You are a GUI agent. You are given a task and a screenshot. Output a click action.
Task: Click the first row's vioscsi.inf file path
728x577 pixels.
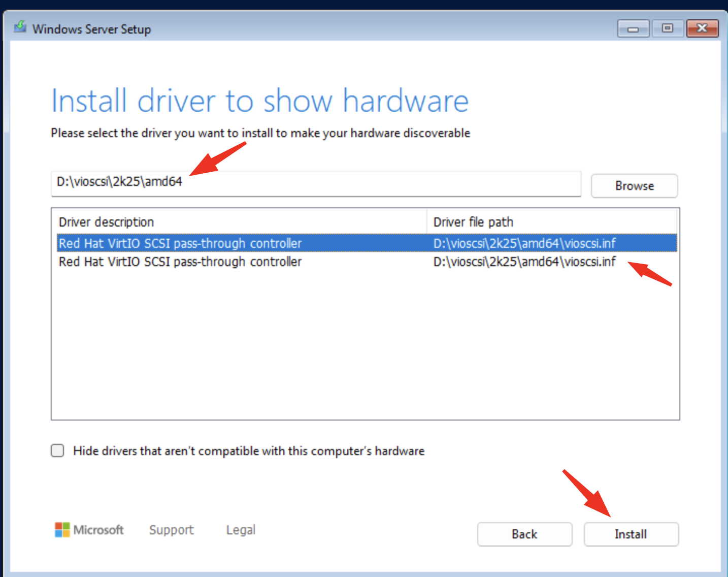[524, 243]
